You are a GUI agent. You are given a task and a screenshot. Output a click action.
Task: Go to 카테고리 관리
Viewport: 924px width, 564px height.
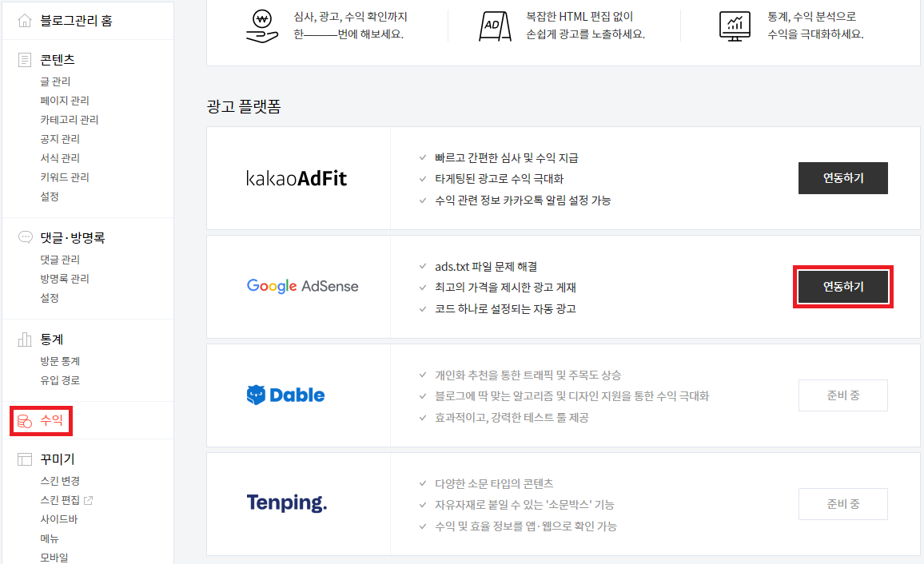(x=69, y=120)
